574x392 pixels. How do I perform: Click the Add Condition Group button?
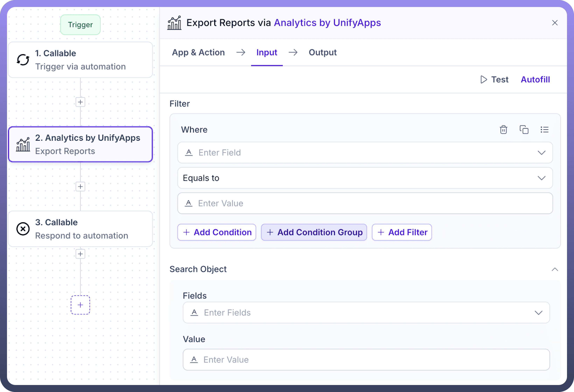click(x=314, y=232)
